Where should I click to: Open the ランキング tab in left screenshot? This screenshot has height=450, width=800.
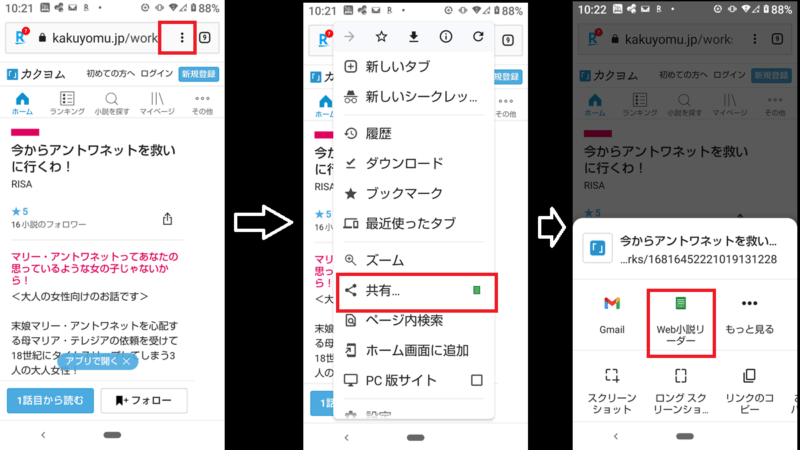coord(67,104)
